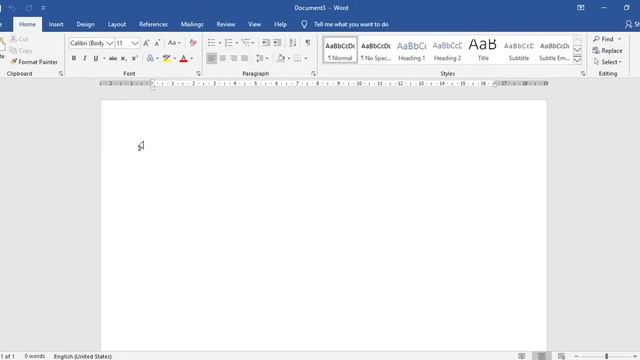
Task: Click English (United States) language status
Action: [82, 356]
